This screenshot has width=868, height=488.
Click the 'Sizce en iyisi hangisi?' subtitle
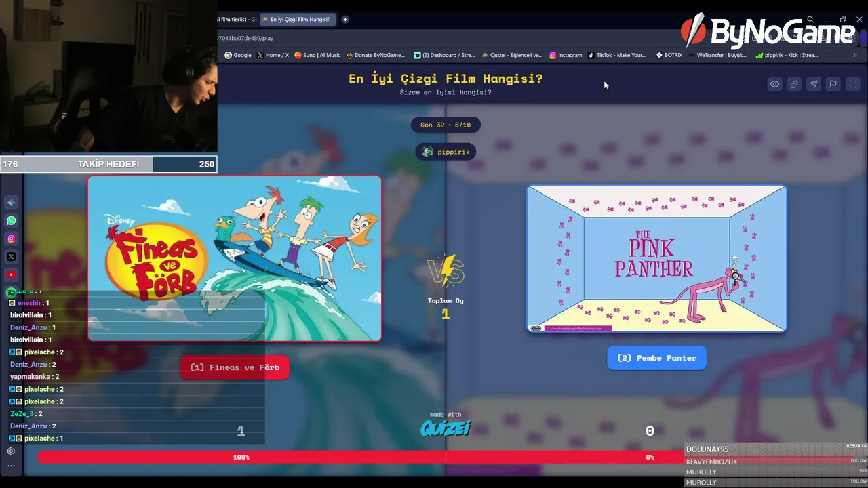point(446,92)
